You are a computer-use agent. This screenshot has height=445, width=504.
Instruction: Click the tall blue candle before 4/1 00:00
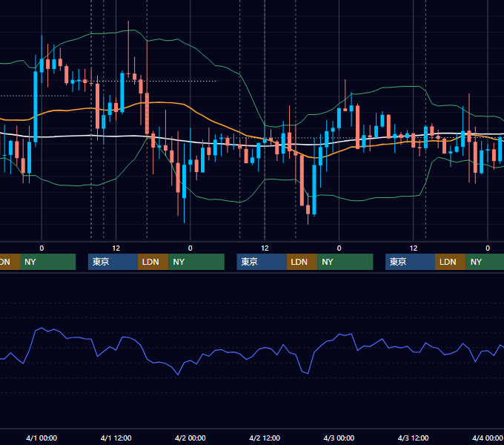[36, 106]
